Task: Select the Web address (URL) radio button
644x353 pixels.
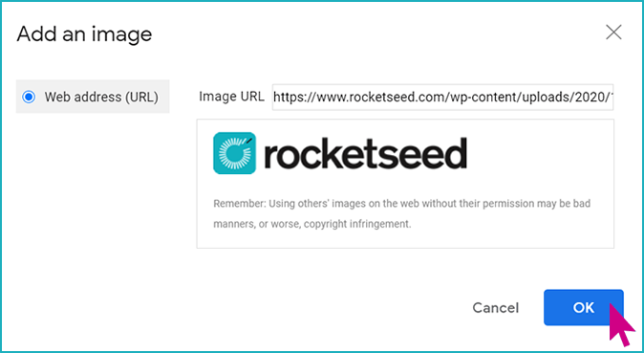Action: (x=29, y=97)
